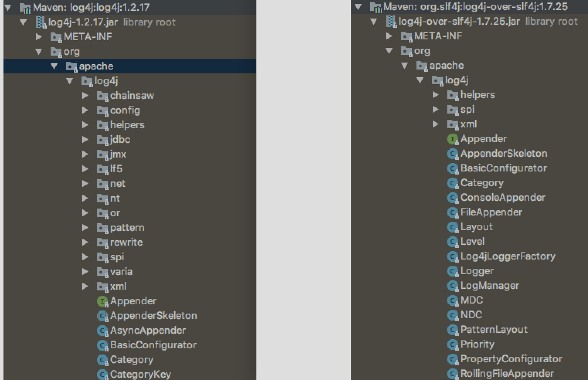
Task: Click the LogManager class icon
Action: (453, 286)
